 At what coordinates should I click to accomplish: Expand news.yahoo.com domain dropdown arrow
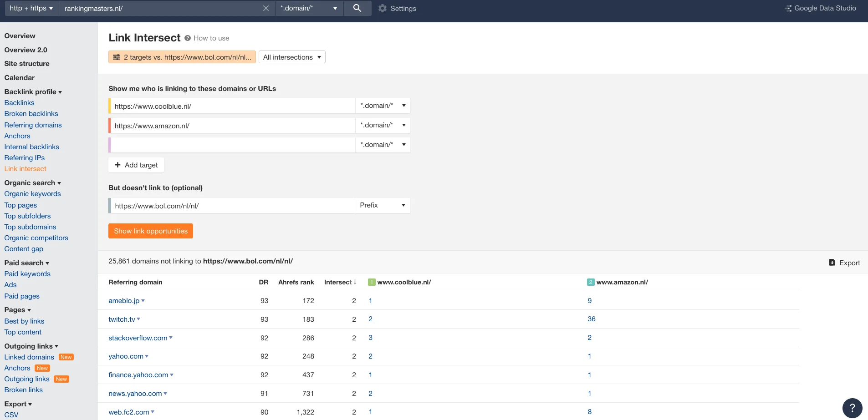pos(165,394)
